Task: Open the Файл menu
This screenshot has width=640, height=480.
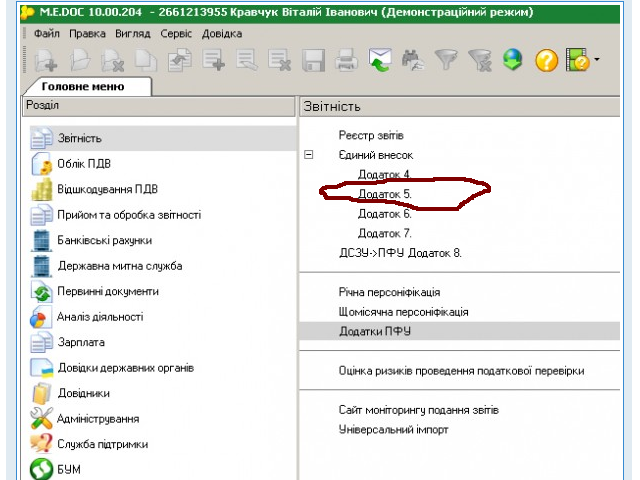Action: 46,33
